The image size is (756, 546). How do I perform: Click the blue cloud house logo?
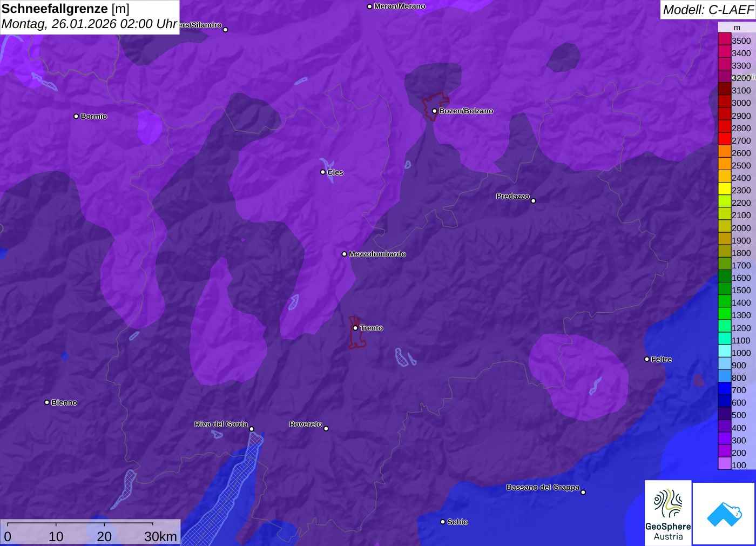point(724,514)
